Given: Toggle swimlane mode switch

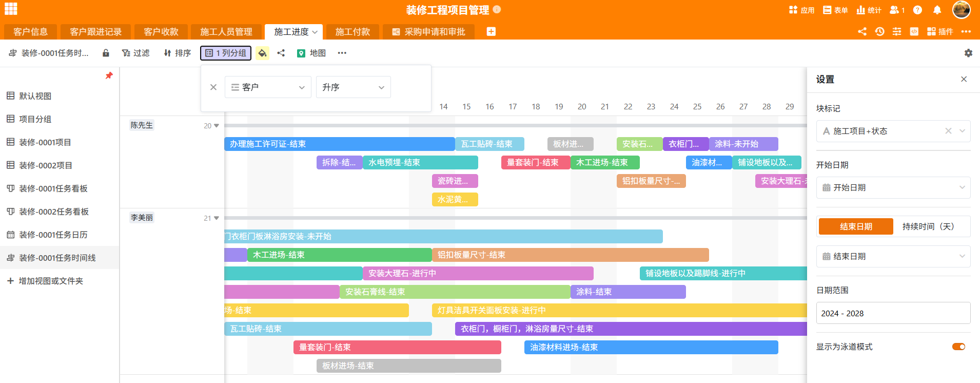Looking at the screenshot, I should [958, 347].
